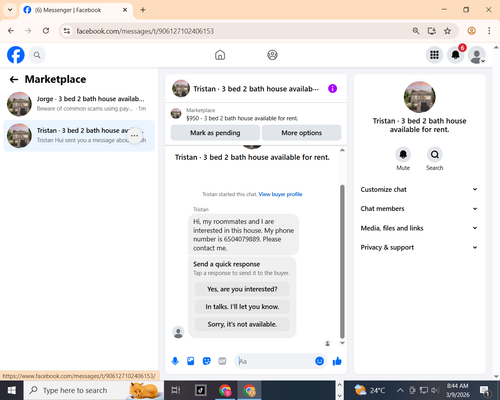Viewport: 500px width, 400px height.
Task: Open the emoji picker in message box
Action: [x=319, y=361]
